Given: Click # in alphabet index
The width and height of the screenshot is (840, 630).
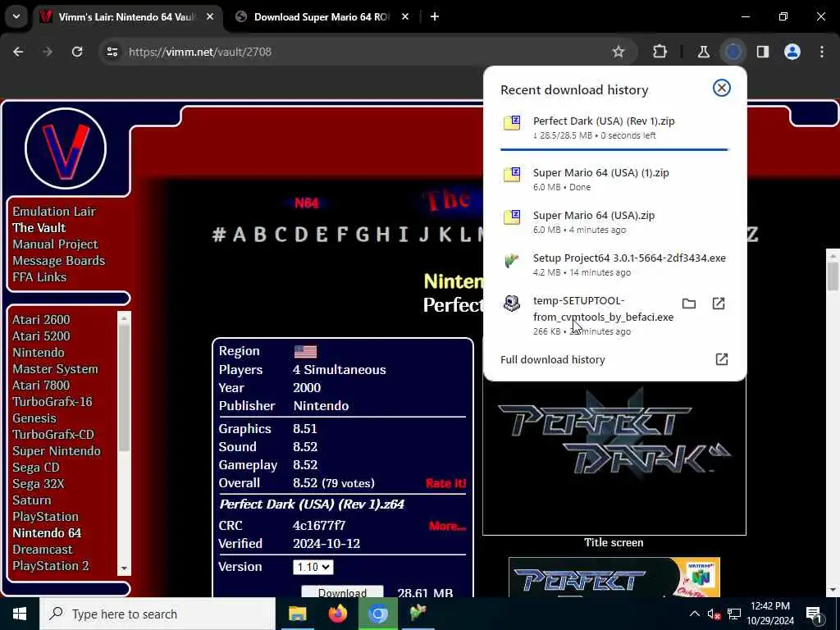Looking at the screenshot, I should coord(219,235).
